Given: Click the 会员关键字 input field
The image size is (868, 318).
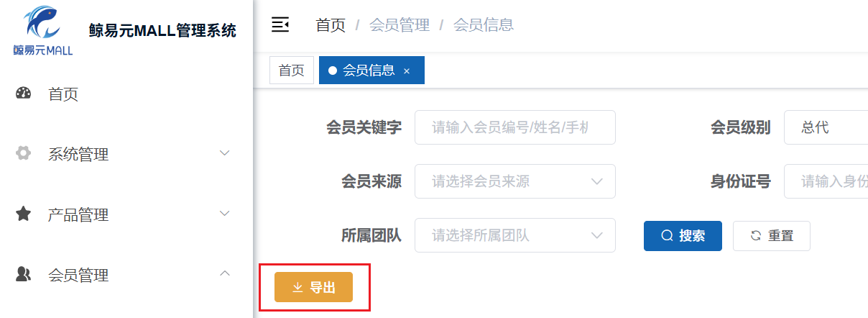Looking at the screenshot, I should [x=514, y=127].
